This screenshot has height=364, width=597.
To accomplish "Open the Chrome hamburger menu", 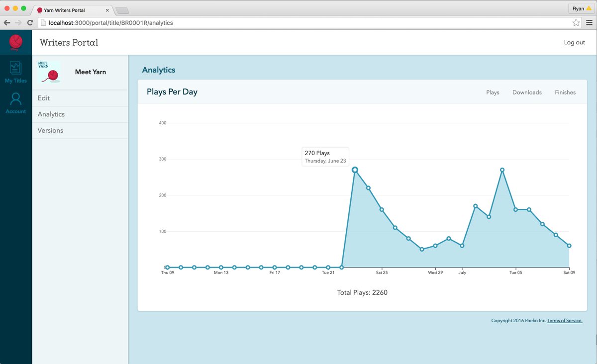I will 589,22.
